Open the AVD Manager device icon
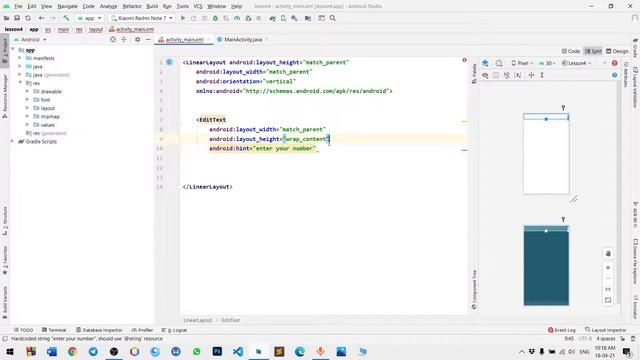This screenshot has width=640, height=360. pyautogui.click(x=283, y=18)
